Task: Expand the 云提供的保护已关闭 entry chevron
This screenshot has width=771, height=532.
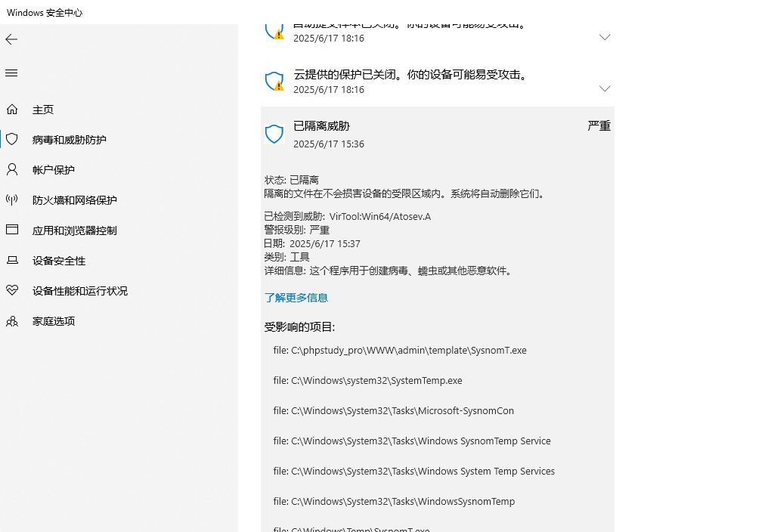Action: pyautogui.click(x=605, y=88)
